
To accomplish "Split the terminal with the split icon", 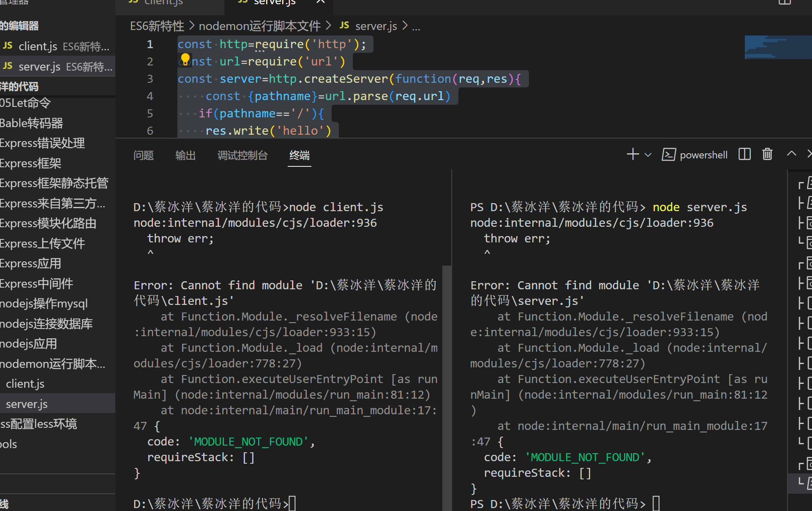I will (x=744, y=154).
